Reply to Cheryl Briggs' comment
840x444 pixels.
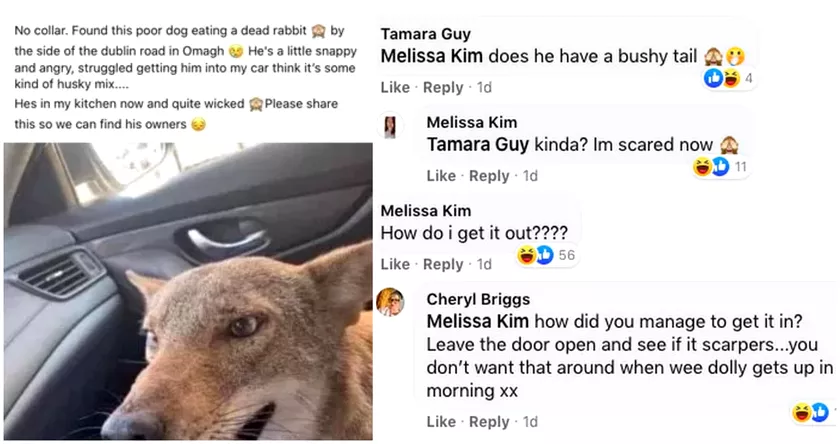coord(489,422)
